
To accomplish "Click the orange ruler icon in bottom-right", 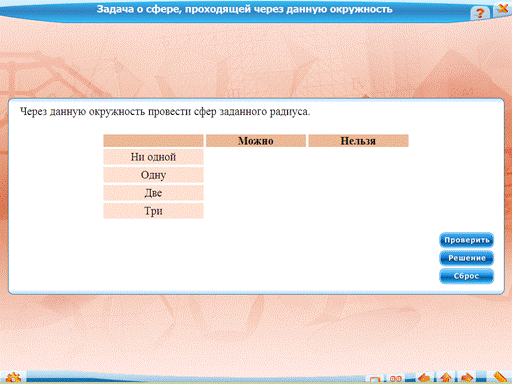I will point(499,378).
